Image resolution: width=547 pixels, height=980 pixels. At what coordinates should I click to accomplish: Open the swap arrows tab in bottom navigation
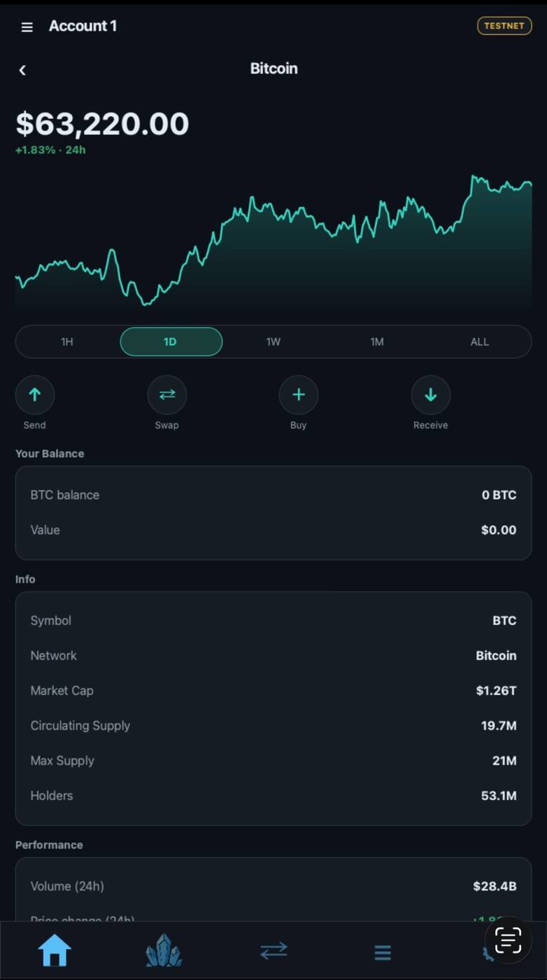[x=273, y=951]
